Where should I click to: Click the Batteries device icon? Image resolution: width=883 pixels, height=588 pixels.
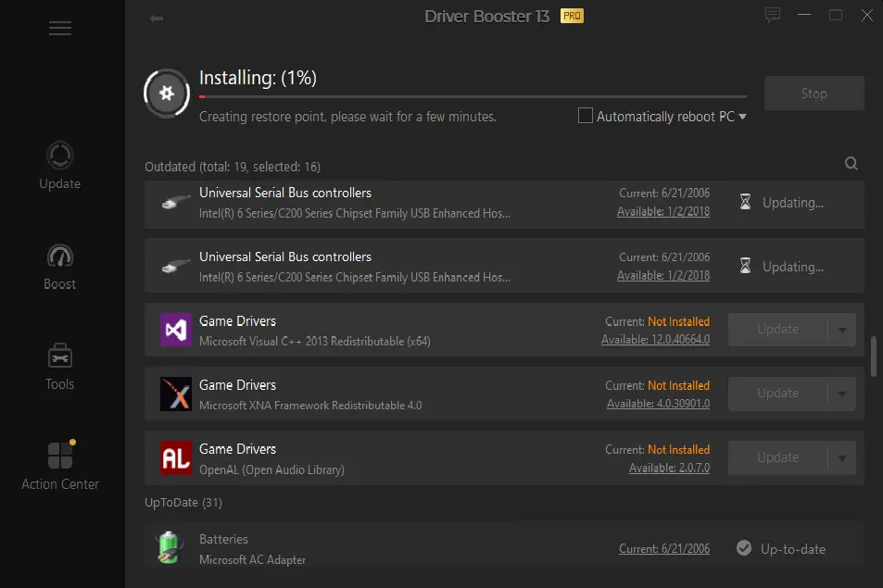click(x=169, y=548)
